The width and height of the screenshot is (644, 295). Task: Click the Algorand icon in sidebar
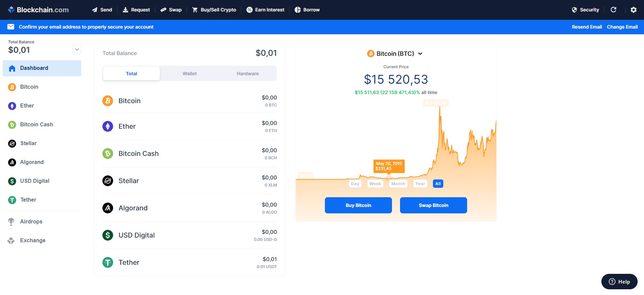pyautogui.click(x=12, y=162)
